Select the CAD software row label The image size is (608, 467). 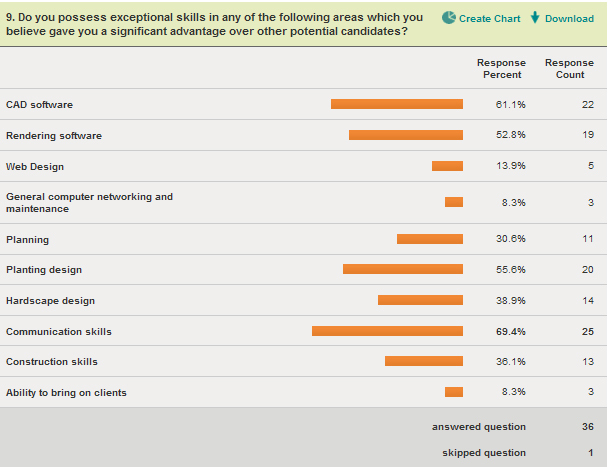pyautogui.click(x=39, y=105)
